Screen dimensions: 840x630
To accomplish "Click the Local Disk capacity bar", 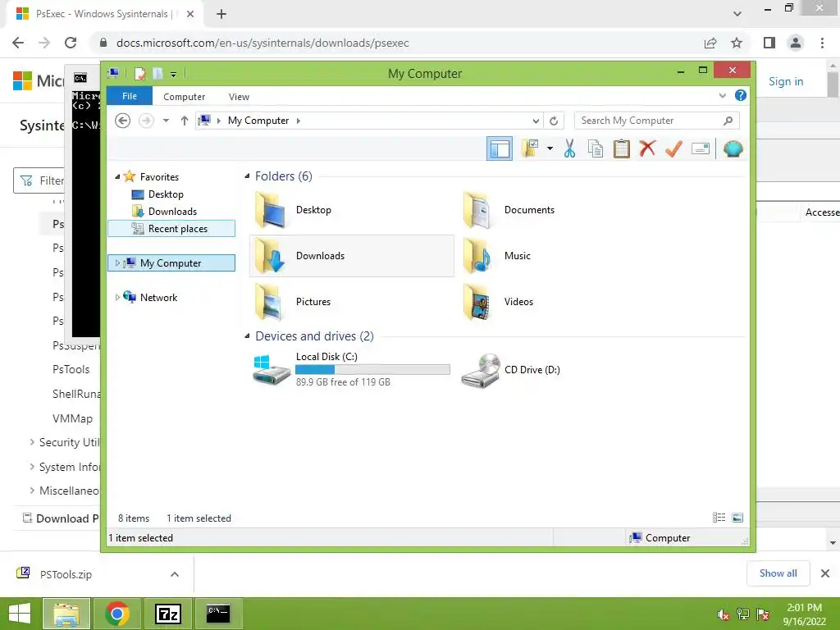I will (x=372, y=370).
